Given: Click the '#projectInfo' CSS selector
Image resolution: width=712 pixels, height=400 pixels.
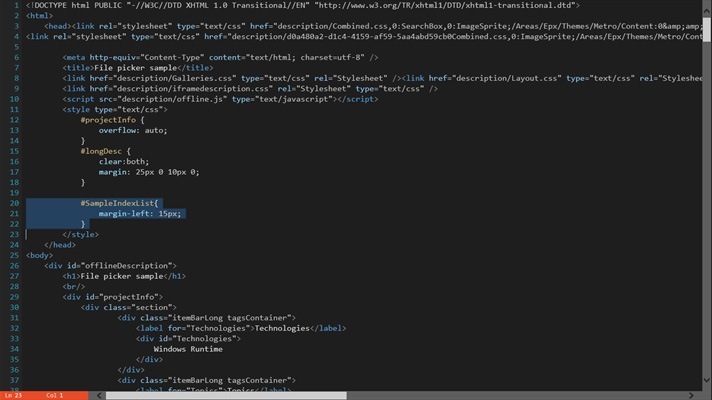Looking at the screenshot, I should [108, 120].
